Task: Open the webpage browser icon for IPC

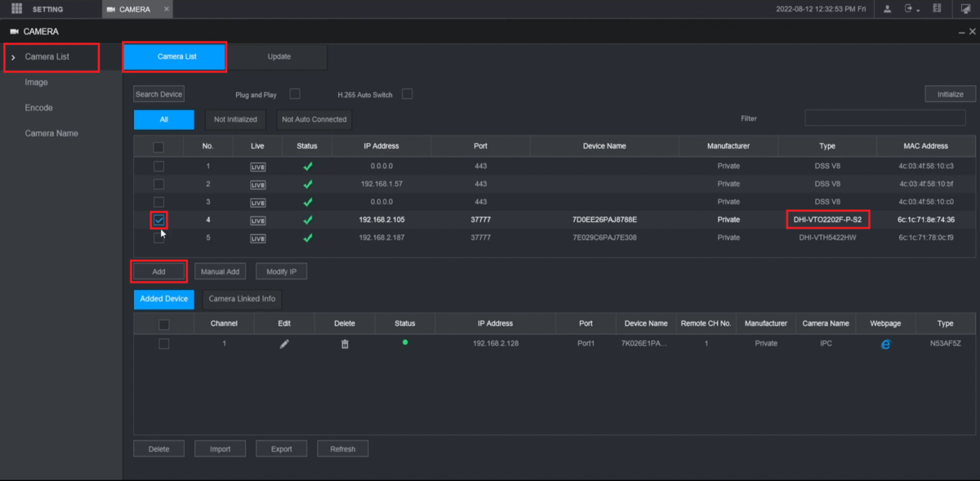Action: click(x=885, y=344)
